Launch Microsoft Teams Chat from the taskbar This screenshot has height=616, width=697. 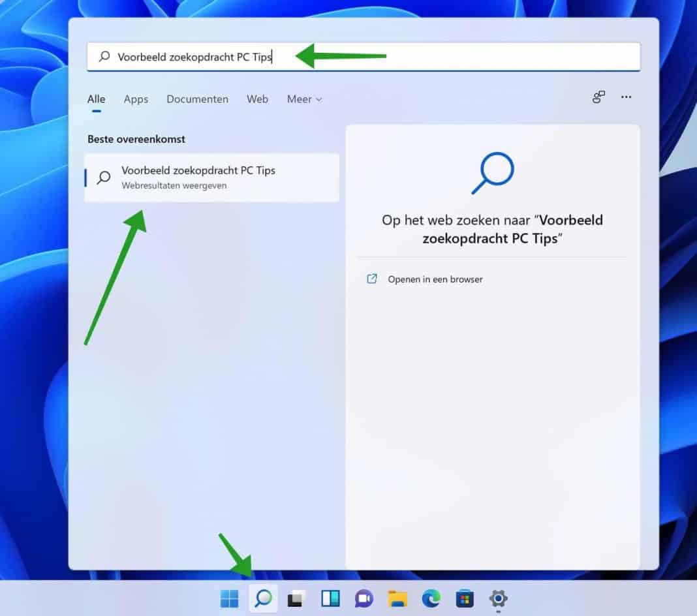[x=364, y=598]
